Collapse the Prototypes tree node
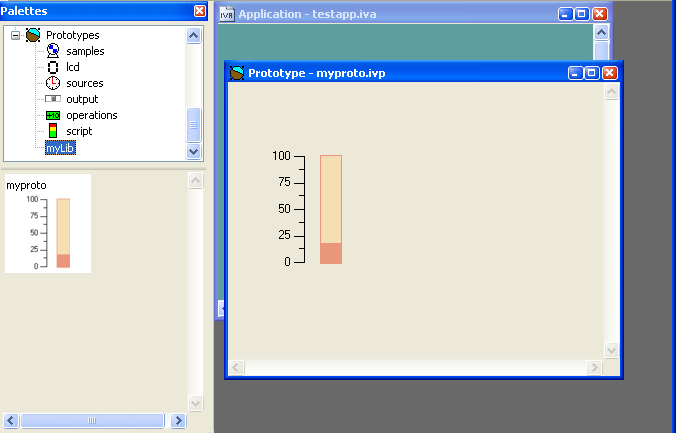The height and width of the screenshot is (433, 676). click(16, 35)
